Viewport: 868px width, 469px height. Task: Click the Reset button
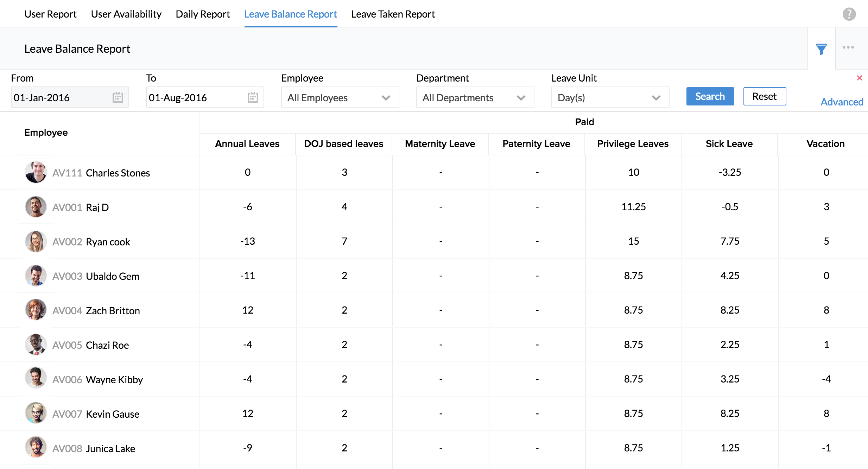(x=764, y=96)
